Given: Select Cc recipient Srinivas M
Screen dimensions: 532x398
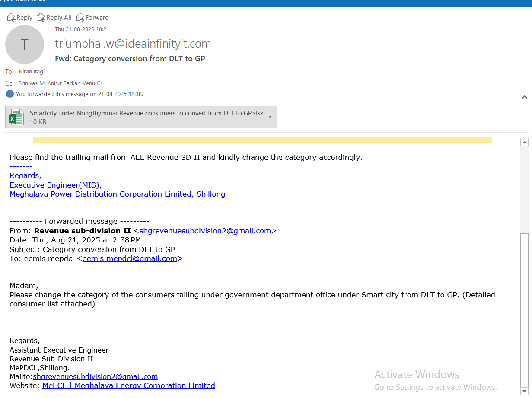Looking at the screenshot, I should pyautogui.click(x=32, y=83).
